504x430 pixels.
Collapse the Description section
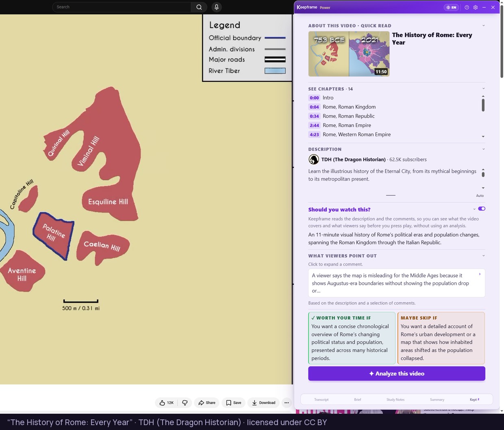[x=483, y=149]
